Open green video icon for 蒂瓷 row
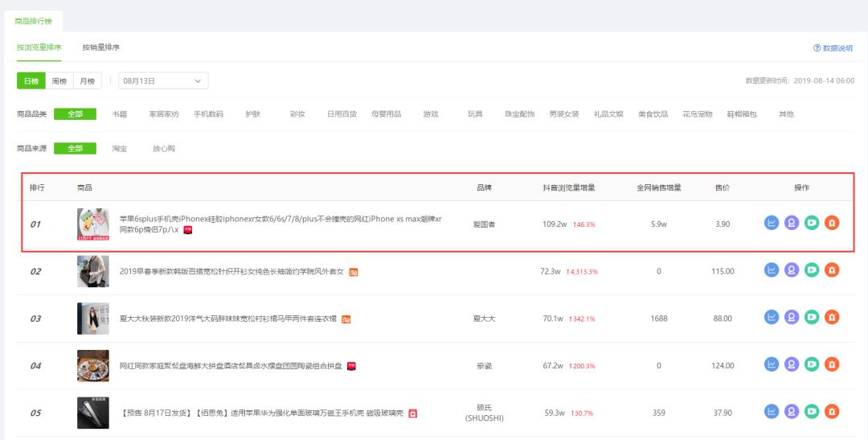Screen dimensions: 868x440 (812, 364)
